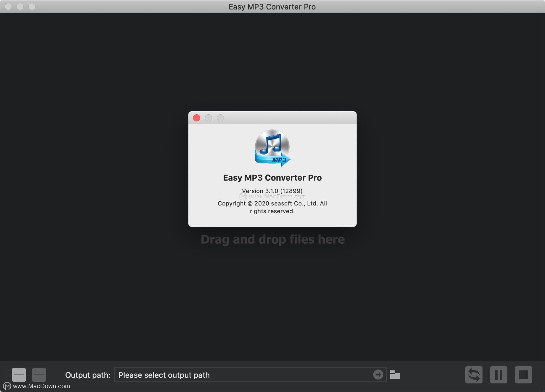This screenshot has width=545, height=392.
Task: Click the arrow icon inside output path field
Action: (378, 375)
